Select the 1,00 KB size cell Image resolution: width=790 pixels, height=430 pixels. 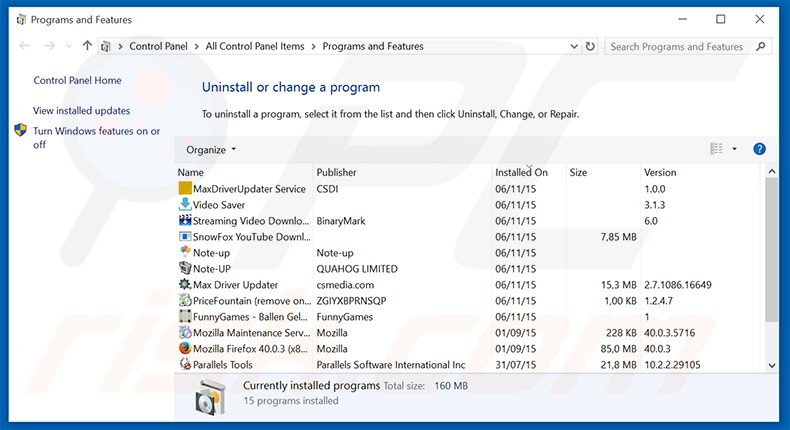620,301
